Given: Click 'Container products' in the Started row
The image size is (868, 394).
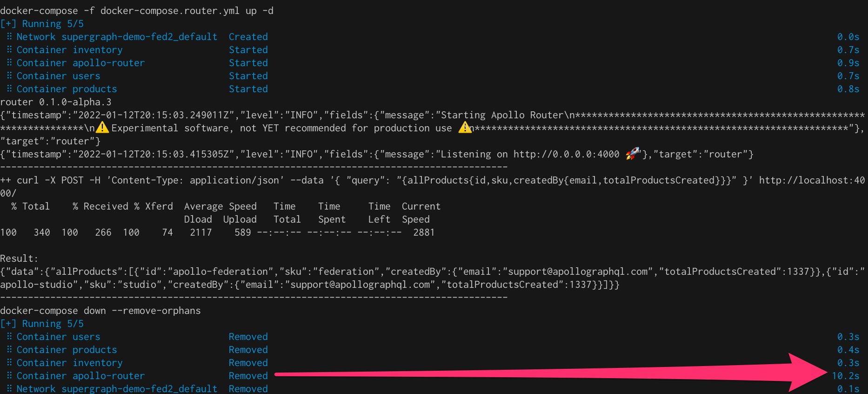Looking at the screenshot, I should [67, 89].
